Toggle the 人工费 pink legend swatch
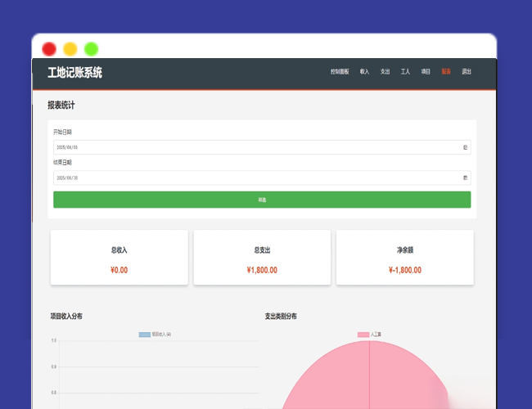This screenshot has width=532, height=409. (363, 335)
